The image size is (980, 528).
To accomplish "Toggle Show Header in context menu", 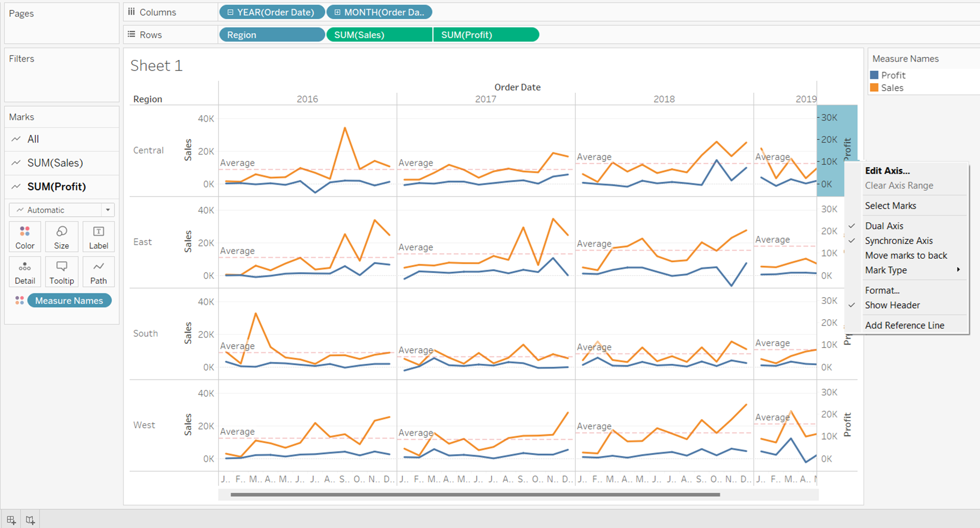I will pyautogui.click(x=892, y=305).
